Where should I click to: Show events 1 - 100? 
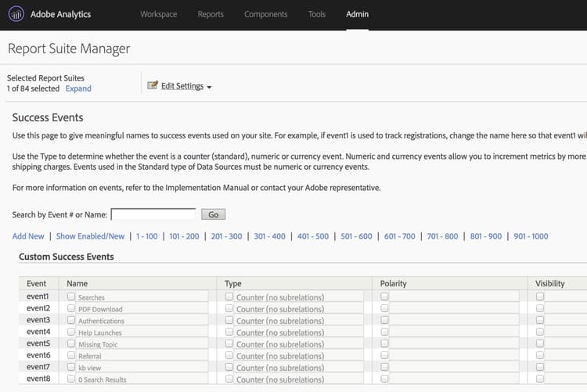tap(147, 236)
